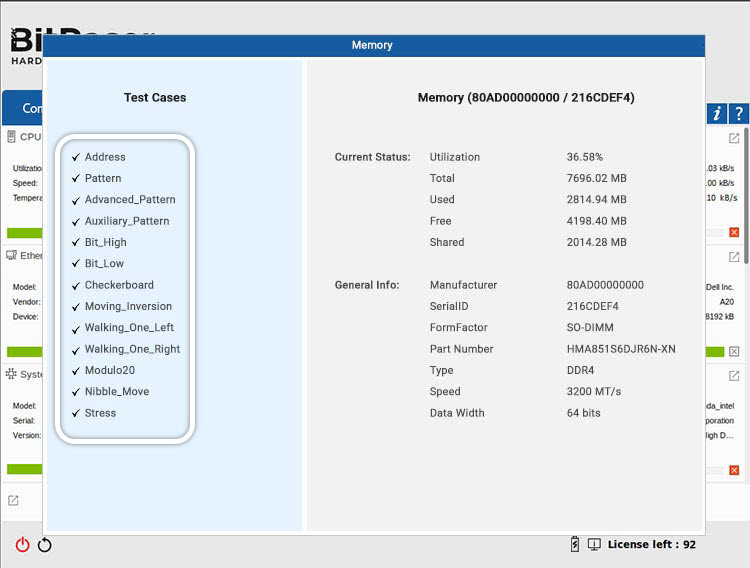Select the Walking_One_Left test case

[x=129, y=328]
